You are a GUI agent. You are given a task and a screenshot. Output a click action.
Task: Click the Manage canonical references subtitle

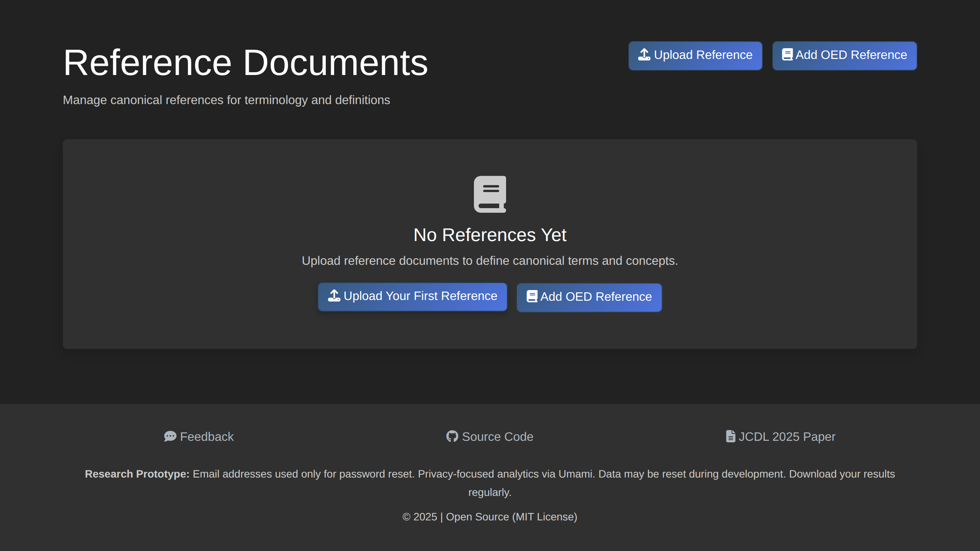click(x=226, y=100)
